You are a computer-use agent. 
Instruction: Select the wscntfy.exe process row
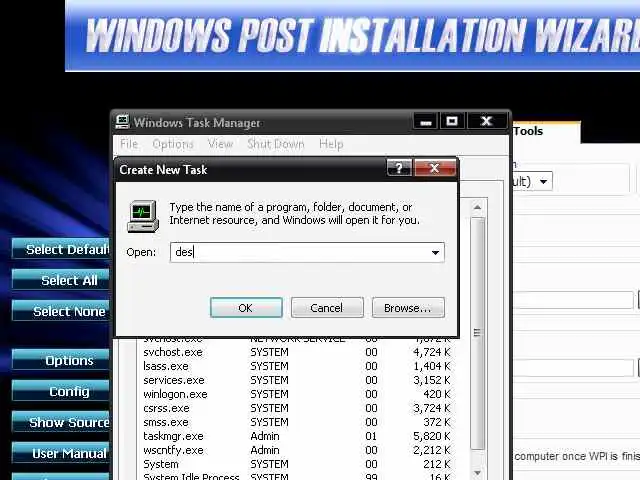297,450
